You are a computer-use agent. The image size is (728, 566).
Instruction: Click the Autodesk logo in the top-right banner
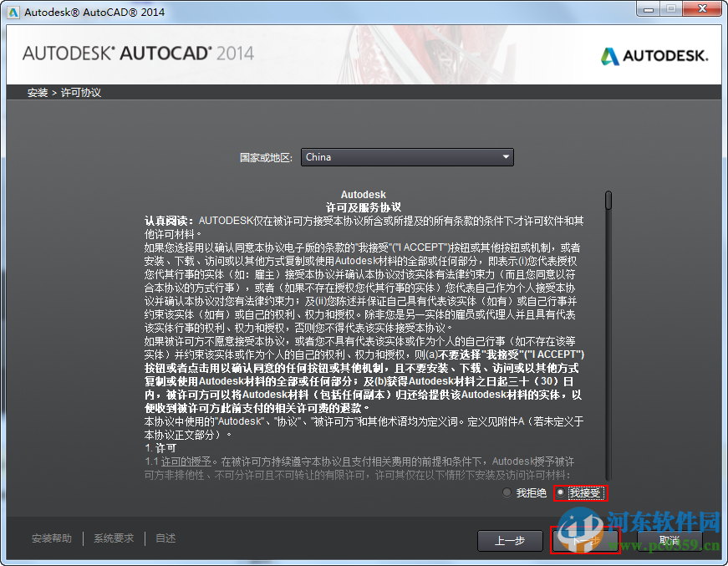click(654, 55)
